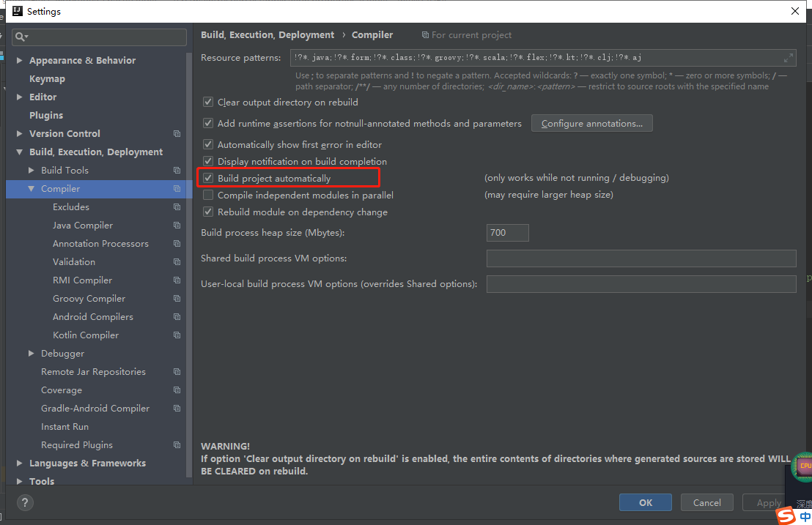Expand the Editor section arrow
Screen dimensions: 812x525
pos(19,97)
